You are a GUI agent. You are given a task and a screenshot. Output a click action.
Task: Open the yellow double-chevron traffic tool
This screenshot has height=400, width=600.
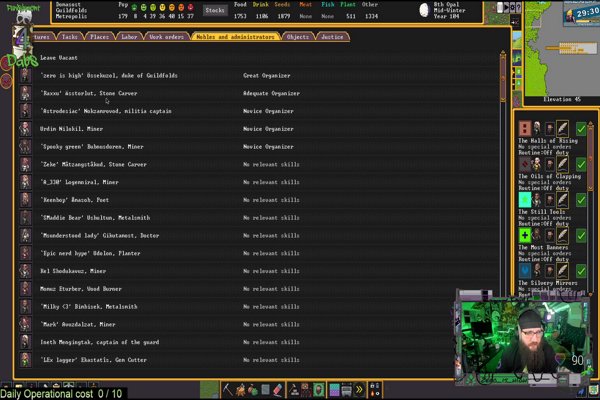[x=359, y=390]
